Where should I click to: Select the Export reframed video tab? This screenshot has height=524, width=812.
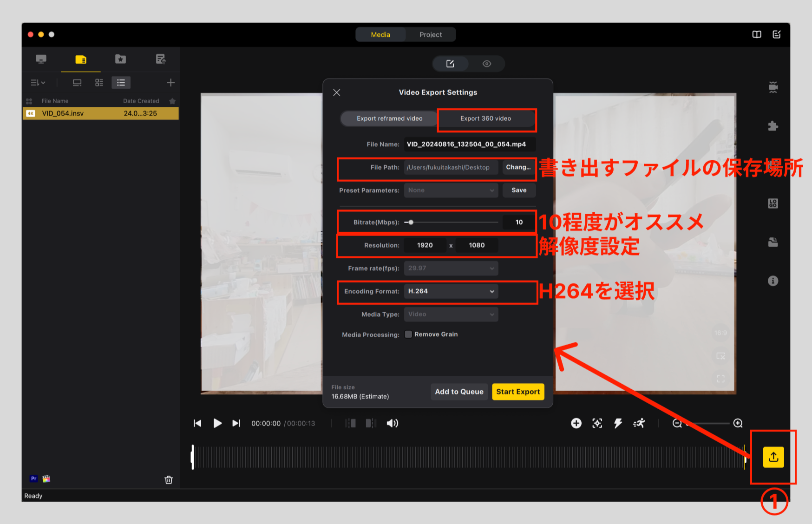(389, 118)
